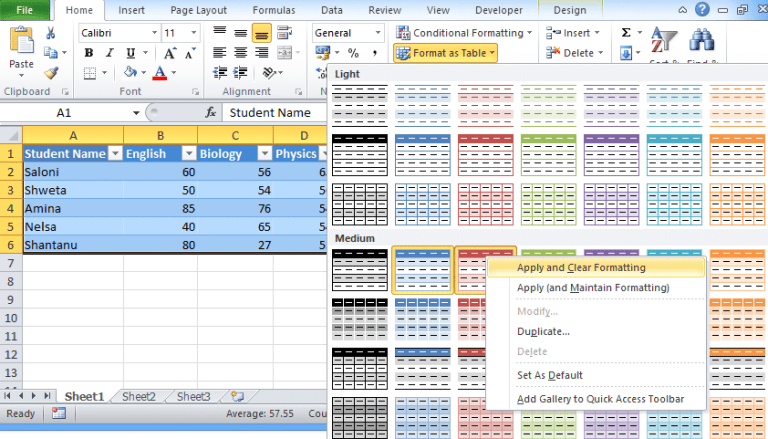Screen dimensions: 768x439
Task: Switch to the Page Layout tab
Action: [198, 10]
